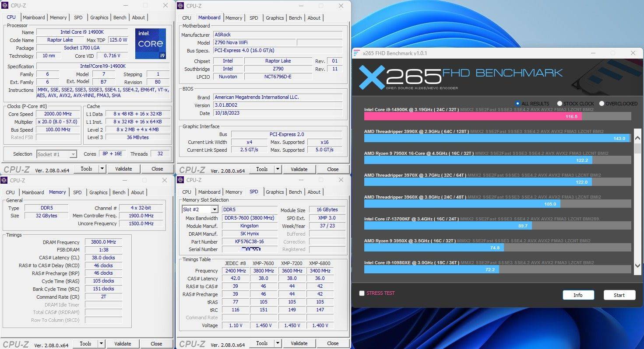644x349 pixels.
Task: Click CPU-Z icon in the SPD window's title bar
Action: (181, 180)
